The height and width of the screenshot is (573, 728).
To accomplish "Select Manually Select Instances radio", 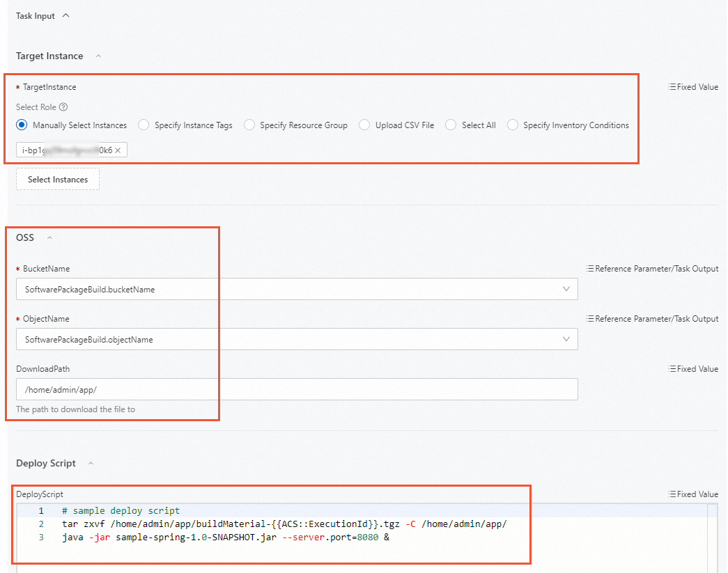I will point(22,125).
